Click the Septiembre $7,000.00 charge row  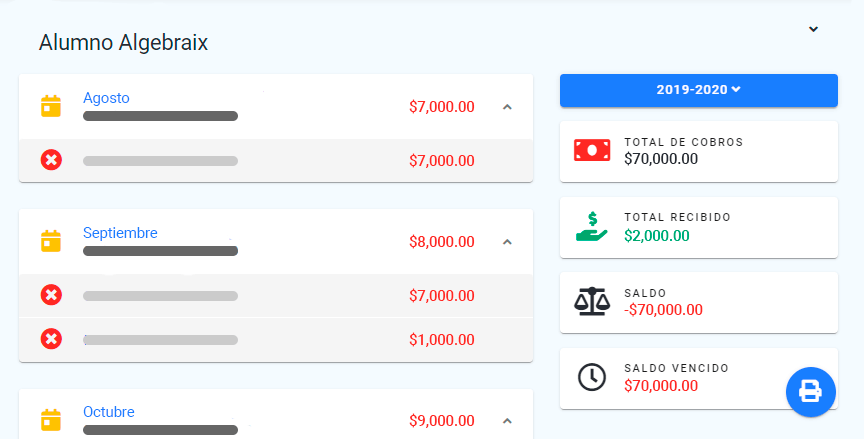click(275, 295)
